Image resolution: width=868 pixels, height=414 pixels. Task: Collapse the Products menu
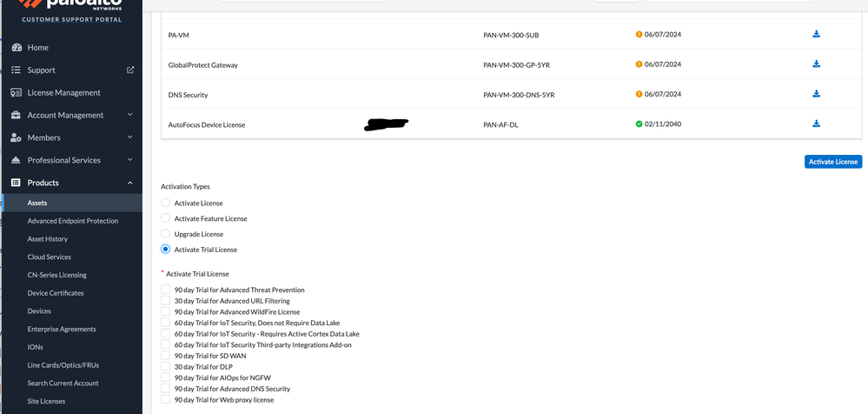click(x=129, y=183)
